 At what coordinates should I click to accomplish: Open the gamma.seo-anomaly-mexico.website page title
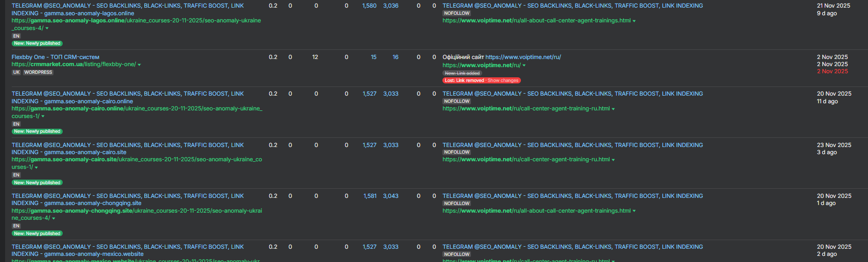[127, 250]
